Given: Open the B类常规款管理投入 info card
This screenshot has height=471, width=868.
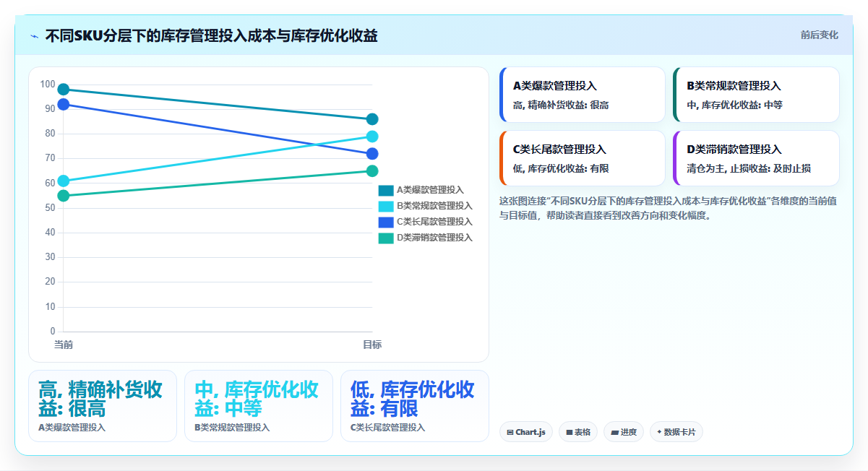Looking at the screenshot, I should click(756, 95).
